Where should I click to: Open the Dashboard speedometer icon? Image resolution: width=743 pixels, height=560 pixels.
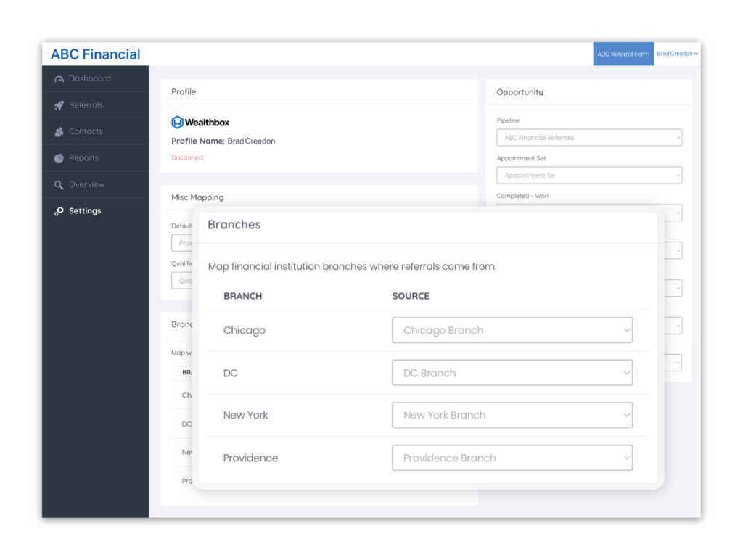[x=59, y=78]
